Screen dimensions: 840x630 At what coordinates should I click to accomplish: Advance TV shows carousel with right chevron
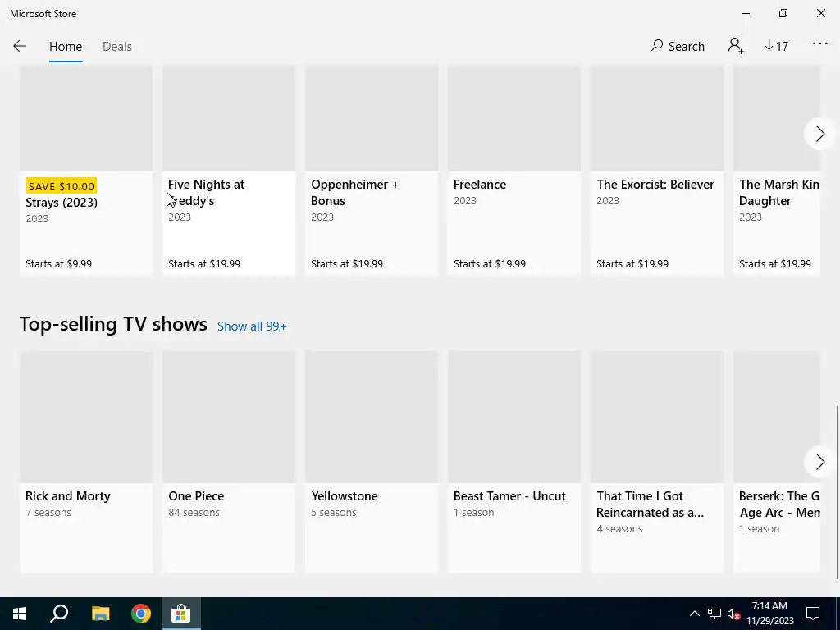pos(819,462)
